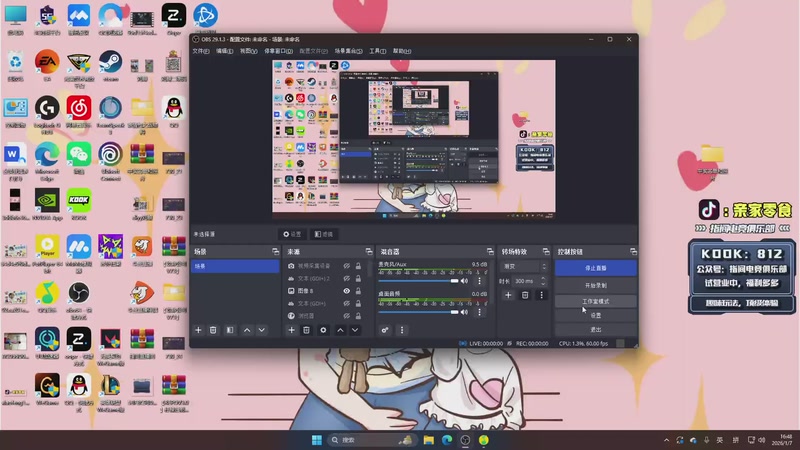Open transition properties three-dot icon in 转场特效
Screen dimensions: 800x450
541,295
